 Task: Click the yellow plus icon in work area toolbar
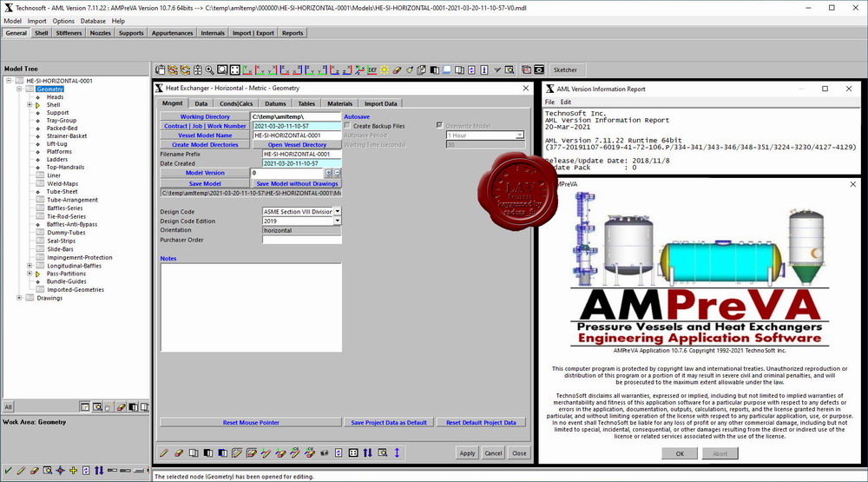(73, 471)
